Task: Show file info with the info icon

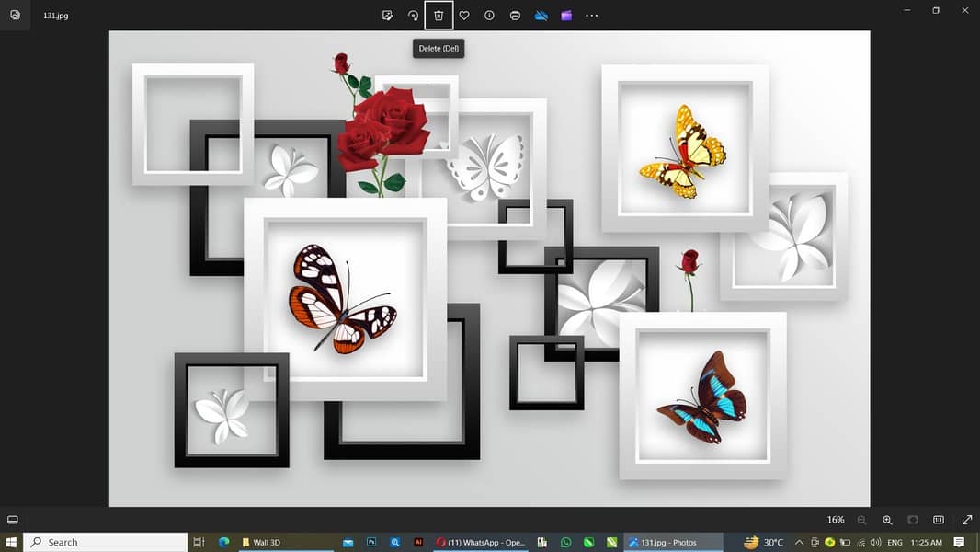Action: (489, 16)
